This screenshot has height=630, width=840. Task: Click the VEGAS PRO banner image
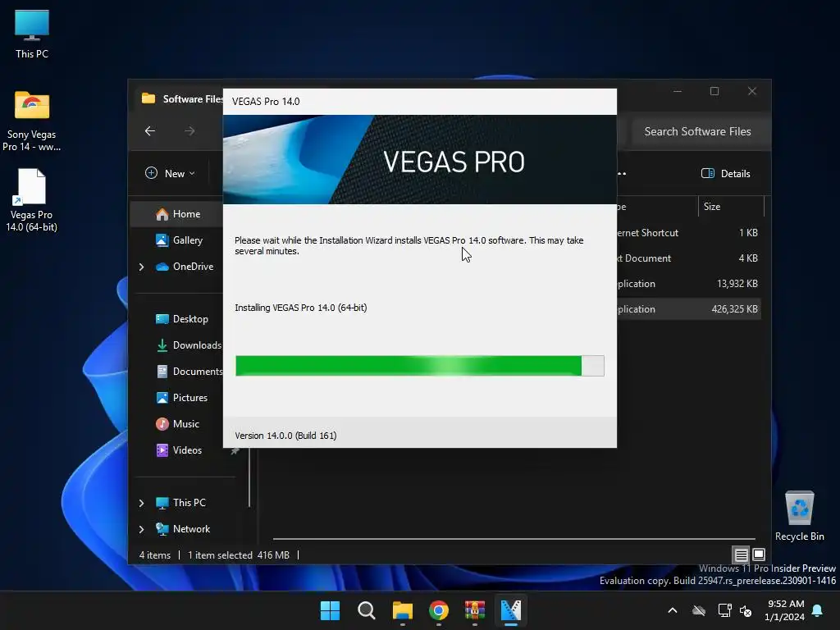[x=419, y=160]
